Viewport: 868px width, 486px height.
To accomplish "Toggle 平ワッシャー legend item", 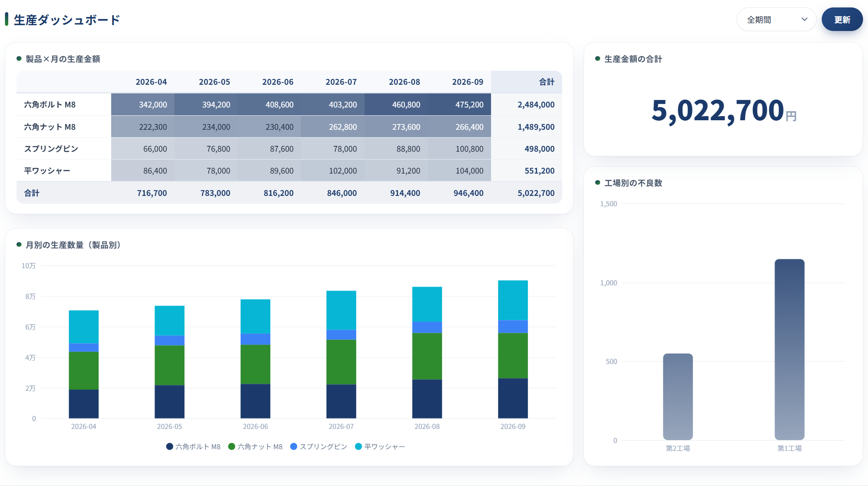I will tap(380, 447).
